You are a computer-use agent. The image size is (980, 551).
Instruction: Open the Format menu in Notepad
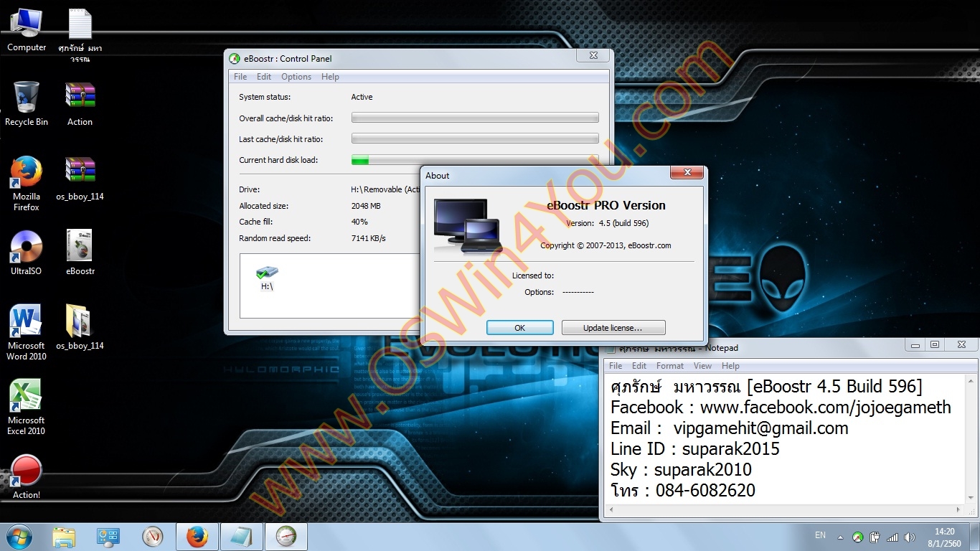tap(670, 366)
